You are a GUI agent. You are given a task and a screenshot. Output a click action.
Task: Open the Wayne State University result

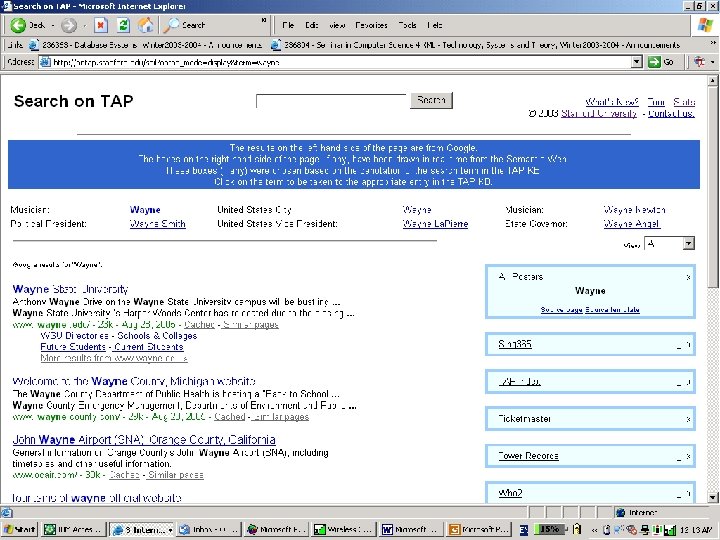70,289
